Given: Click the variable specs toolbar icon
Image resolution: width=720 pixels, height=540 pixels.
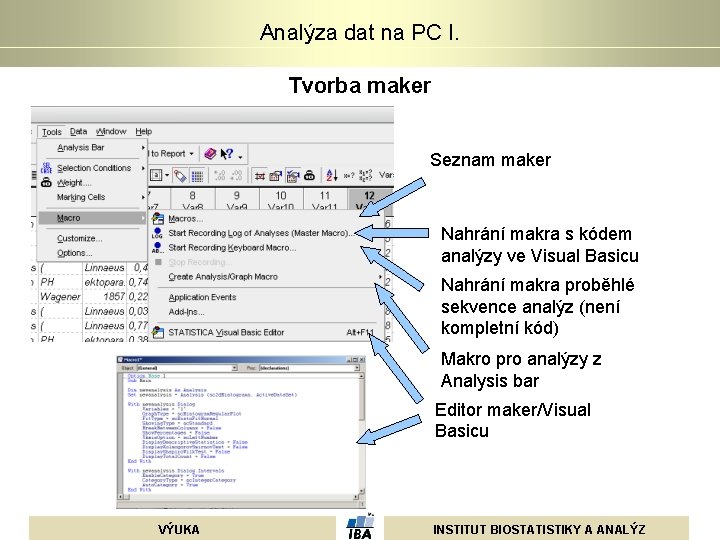Looking at the screenshot, I should click(276, 175).
